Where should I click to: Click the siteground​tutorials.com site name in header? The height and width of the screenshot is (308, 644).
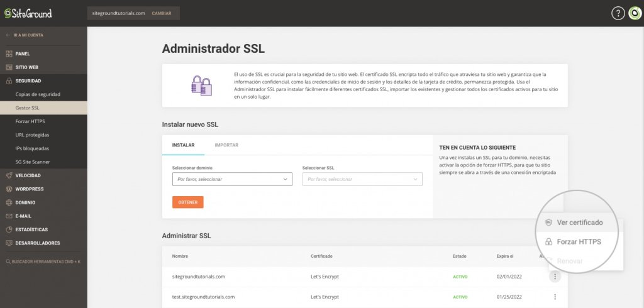(x=119, y=13)
